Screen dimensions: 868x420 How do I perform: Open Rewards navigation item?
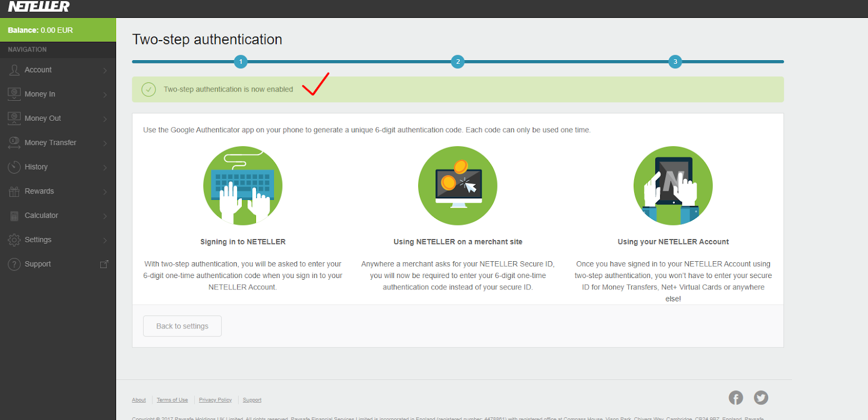coord(58,191)
